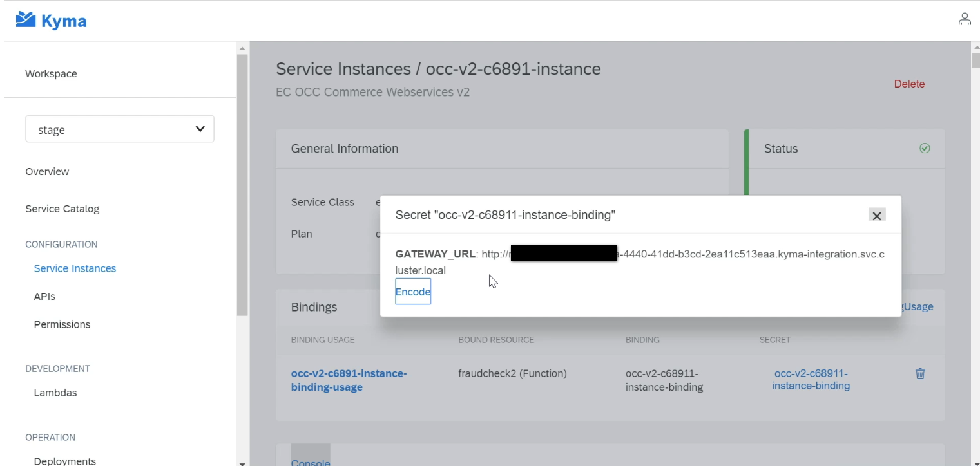
Task: Click the main page vertical scrollbar
Action: 975,61
